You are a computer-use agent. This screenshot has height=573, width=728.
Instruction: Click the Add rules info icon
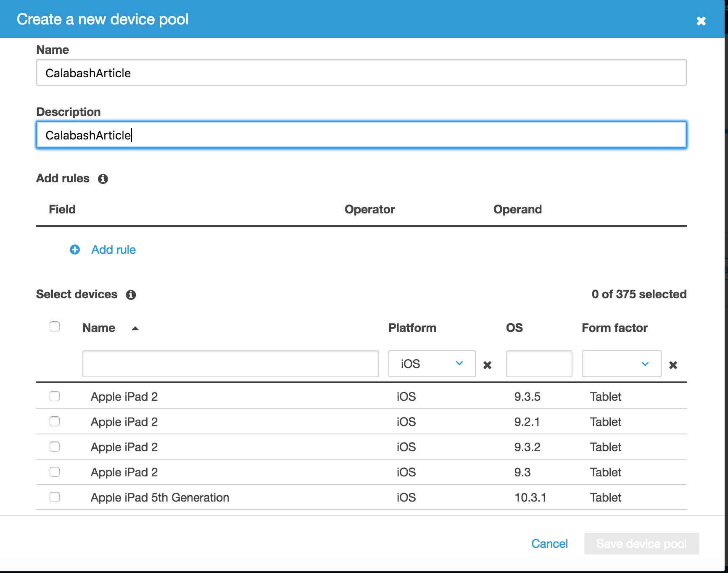pos(103,179)
